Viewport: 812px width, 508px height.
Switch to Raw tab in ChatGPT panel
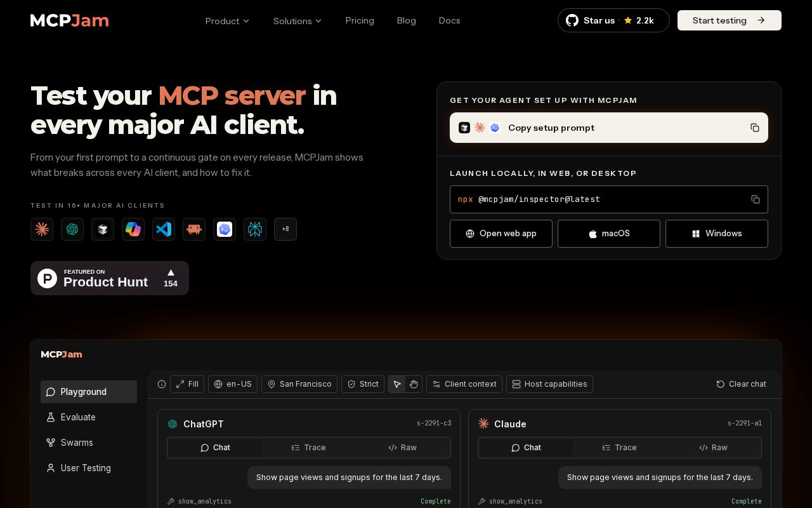(403, 448)
